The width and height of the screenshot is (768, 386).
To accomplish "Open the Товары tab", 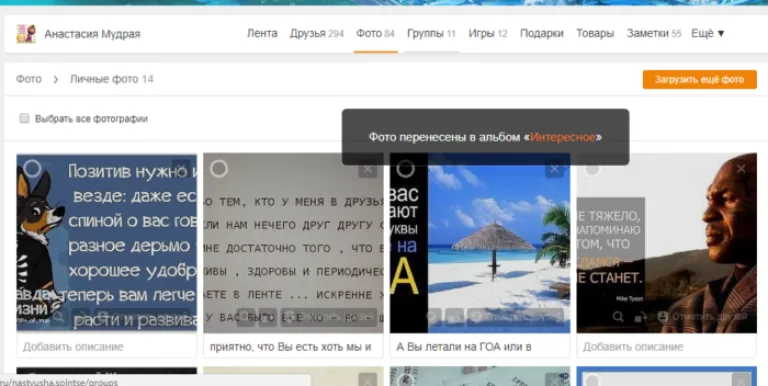I will 595,33.
